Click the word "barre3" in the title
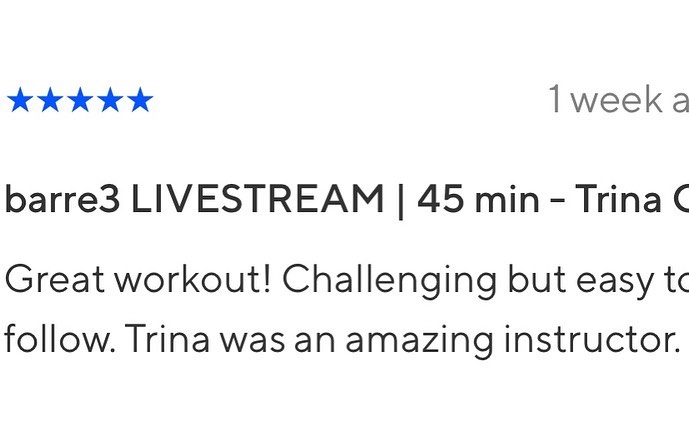The image size is (689, 421). click(62, 200)
